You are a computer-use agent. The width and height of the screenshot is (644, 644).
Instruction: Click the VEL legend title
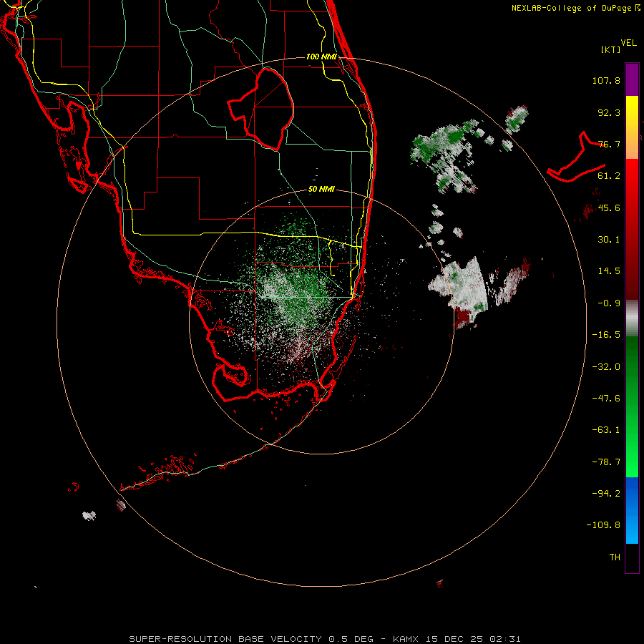coord(628,43)
